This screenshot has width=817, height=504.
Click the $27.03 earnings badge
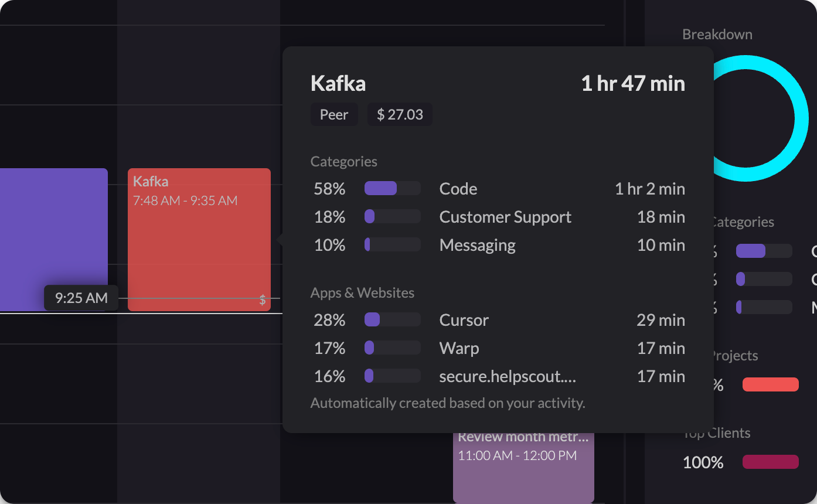[x=400, y=114]
